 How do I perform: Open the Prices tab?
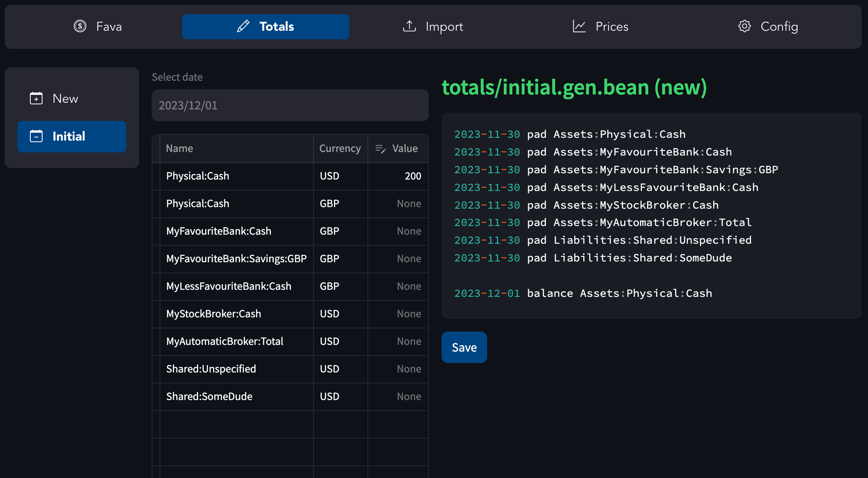tap(600, 27)
